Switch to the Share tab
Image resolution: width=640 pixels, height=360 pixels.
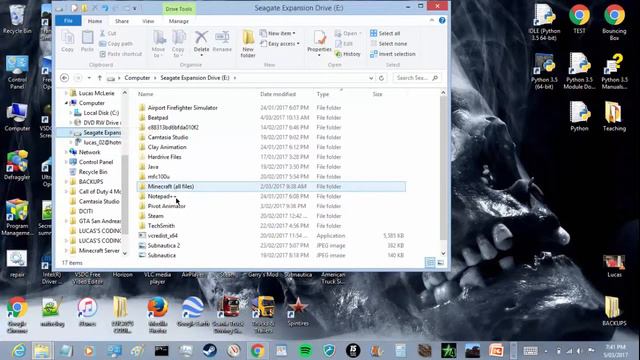pos(122,21)
